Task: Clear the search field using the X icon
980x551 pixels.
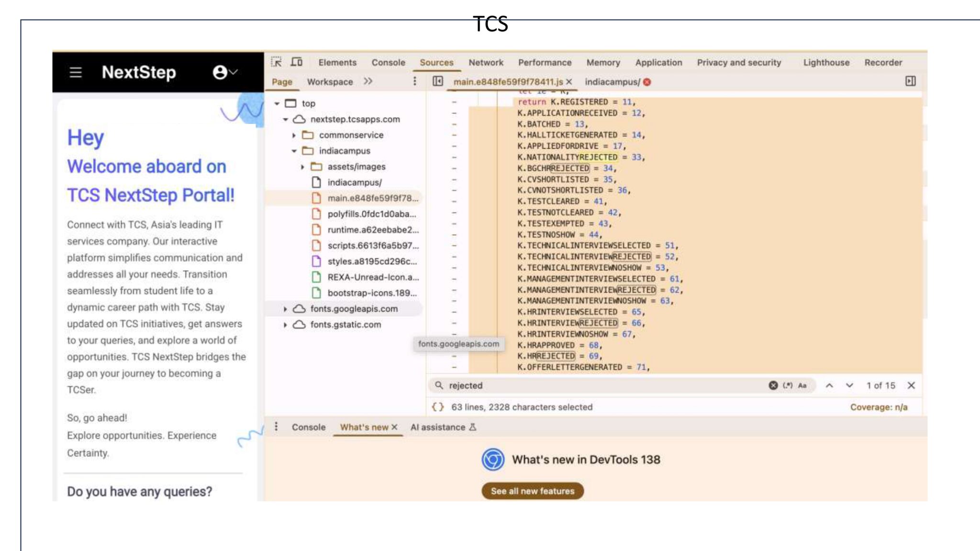Action: [773, 385]
